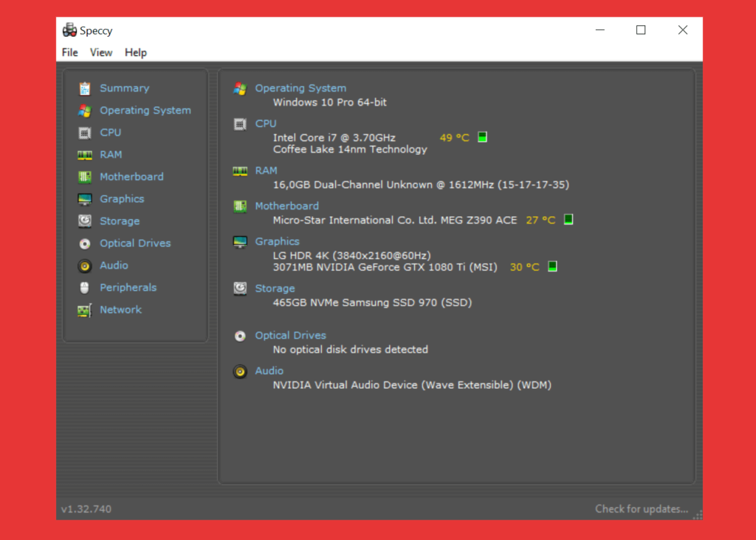Image resolution: width=756 pixels, height=540 pixels.
Task: Select Operating System in the sidebar
Action: [x=145, y=111]
